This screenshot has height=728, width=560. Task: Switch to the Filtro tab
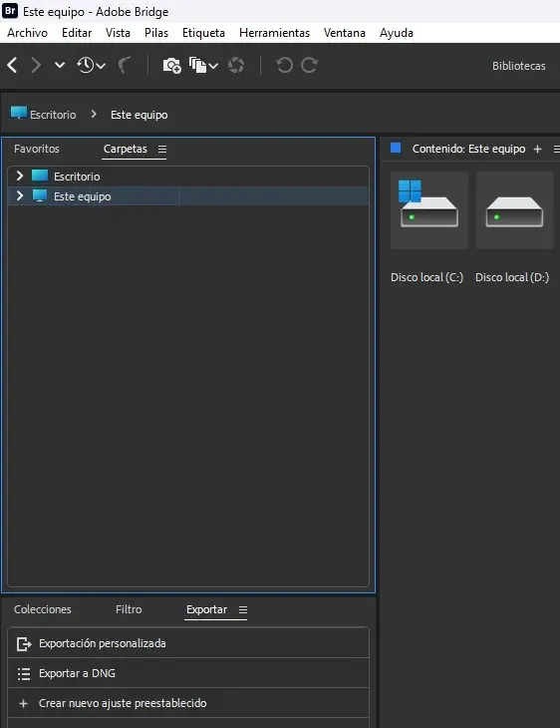129,609
